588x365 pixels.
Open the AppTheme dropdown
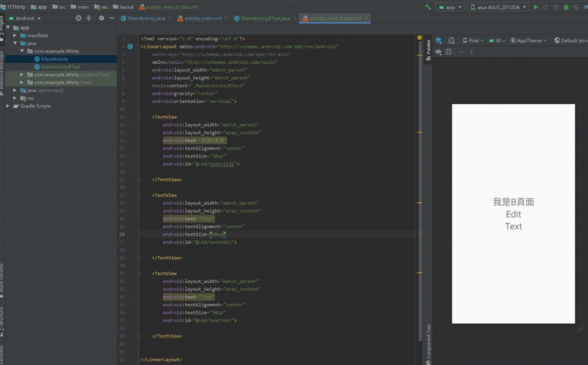pos(528,41)
